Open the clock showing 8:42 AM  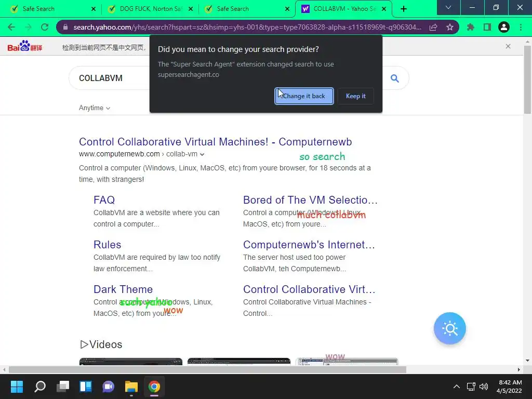(509, 387)
